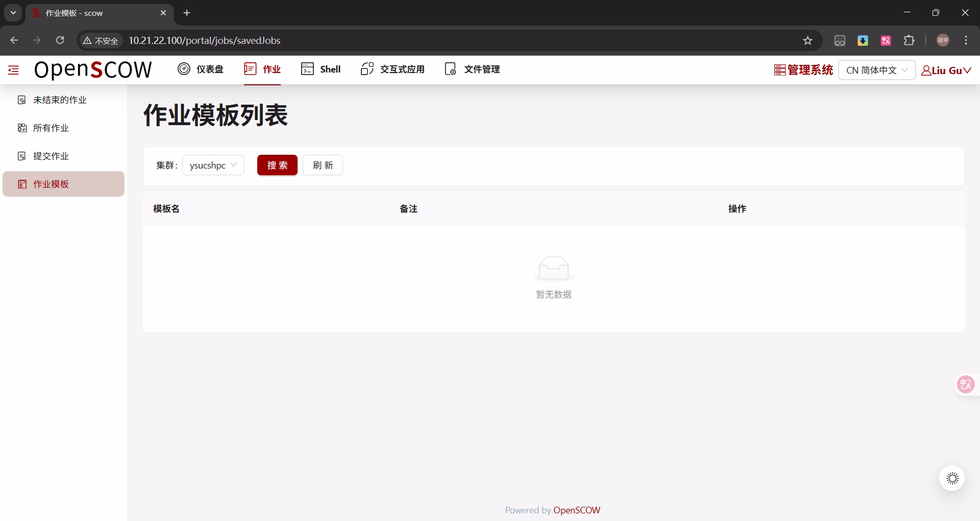Click inside the browser address bar
The height and width of the screenshot is (521, 980).
click(357, 40)
